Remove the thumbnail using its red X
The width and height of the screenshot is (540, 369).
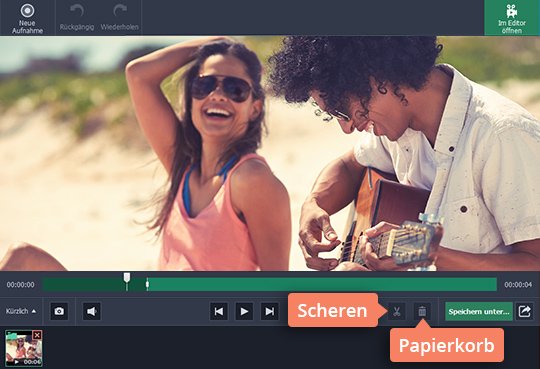pos(37,335)
